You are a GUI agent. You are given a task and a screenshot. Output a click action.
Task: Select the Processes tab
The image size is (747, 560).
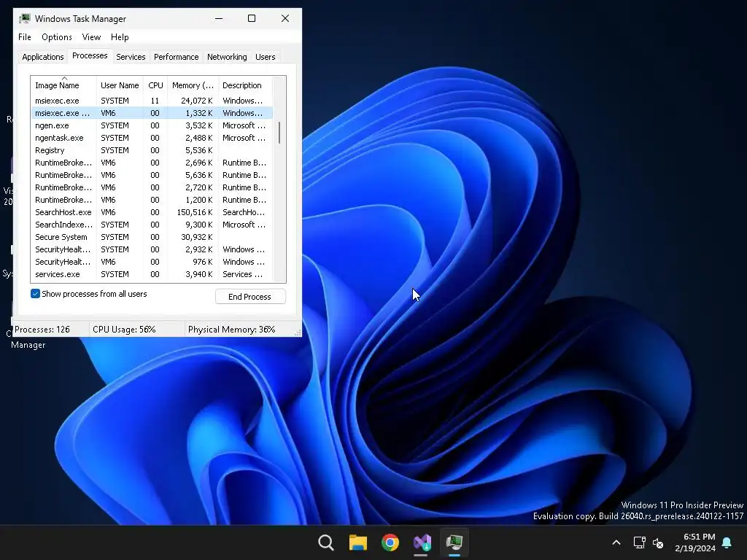[90, 55]
